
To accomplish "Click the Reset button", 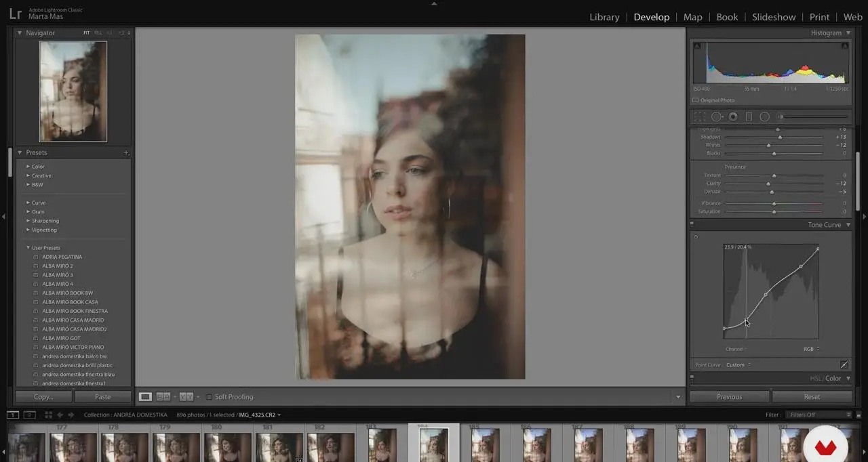I will tap(812, 397).
